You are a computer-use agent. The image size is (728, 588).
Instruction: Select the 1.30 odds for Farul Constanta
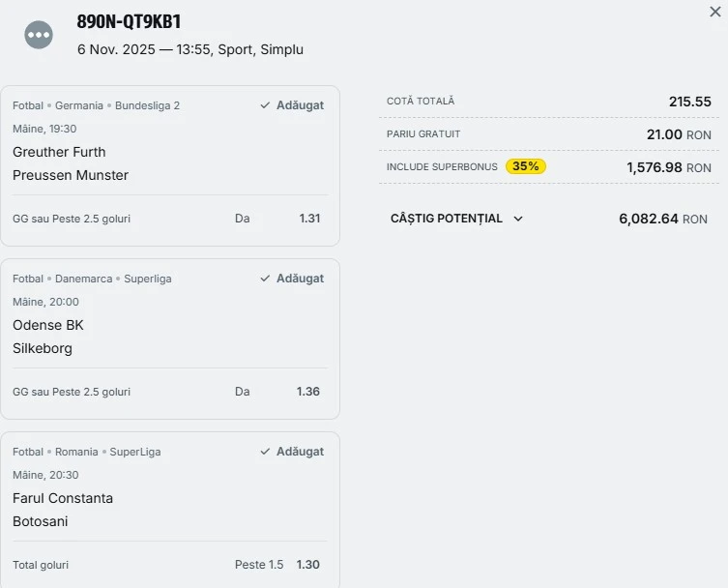307,565
